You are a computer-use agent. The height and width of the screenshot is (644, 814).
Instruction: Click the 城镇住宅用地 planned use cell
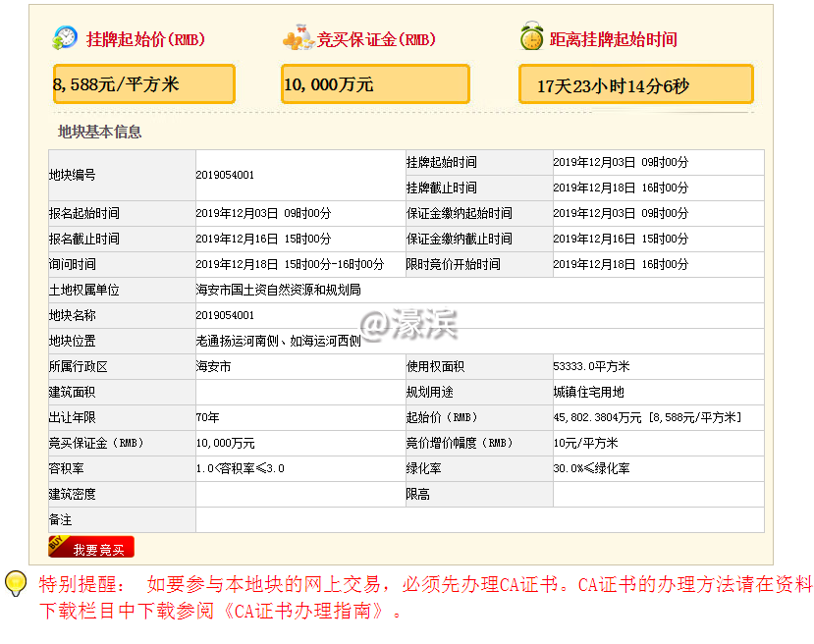click(588, 392)
